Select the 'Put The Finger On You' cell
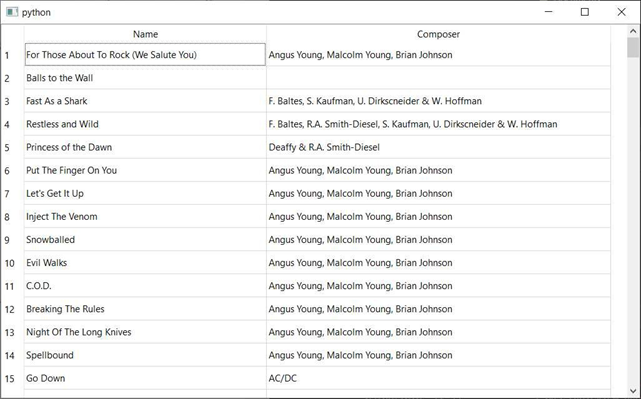The width and height of the screenshot is (641, 399). (x=145, y=170)
